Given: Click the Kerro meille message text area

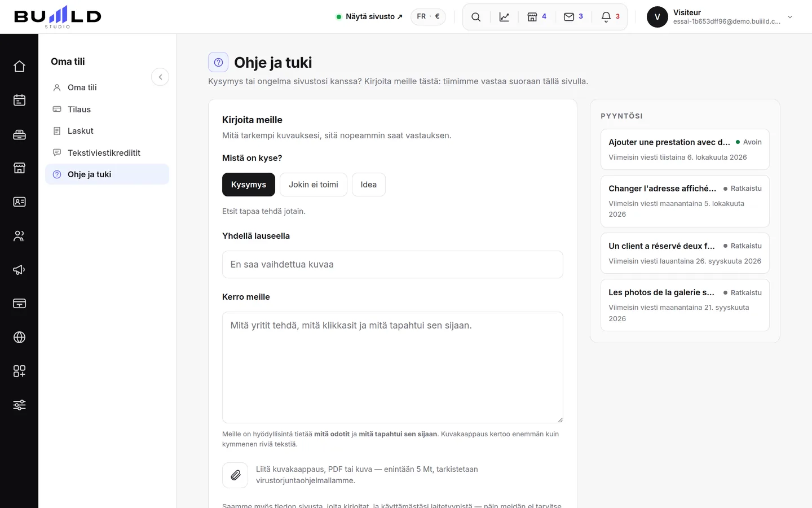Looking at the screenshot, I should point(392,367).
